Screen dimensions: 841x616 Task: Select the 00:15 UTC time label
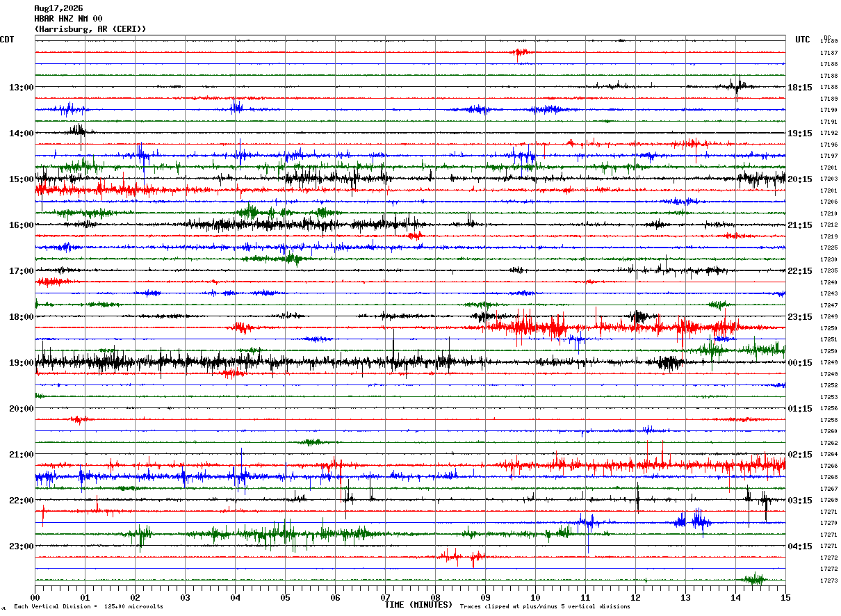[x=800, y=363]
